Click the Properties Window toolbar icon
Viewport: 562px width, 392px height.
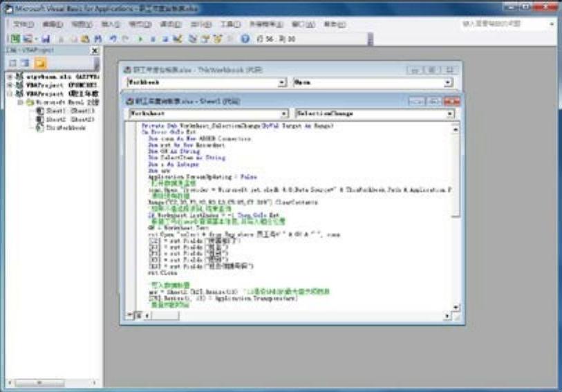coord(205,39)
